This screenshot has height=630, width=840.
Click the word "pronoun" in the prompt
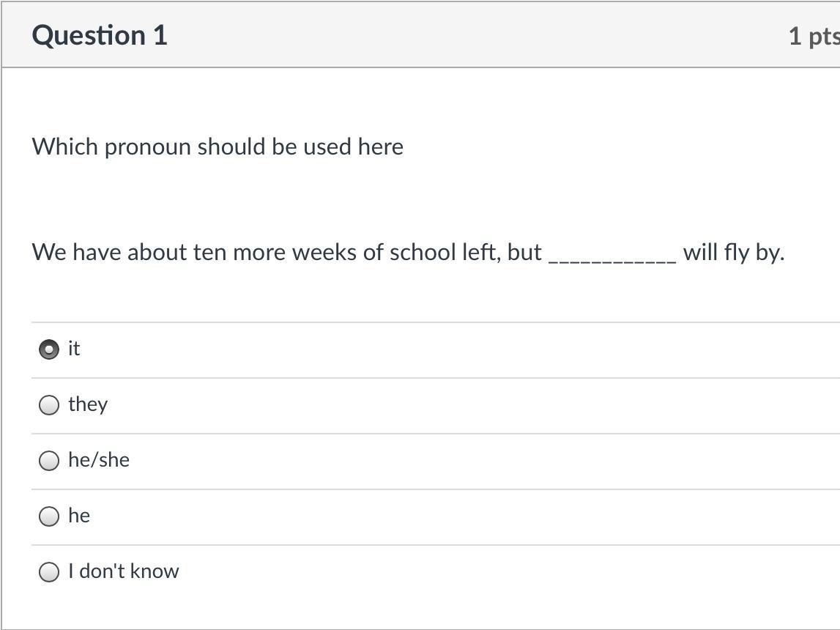click(x=148, y=147)
